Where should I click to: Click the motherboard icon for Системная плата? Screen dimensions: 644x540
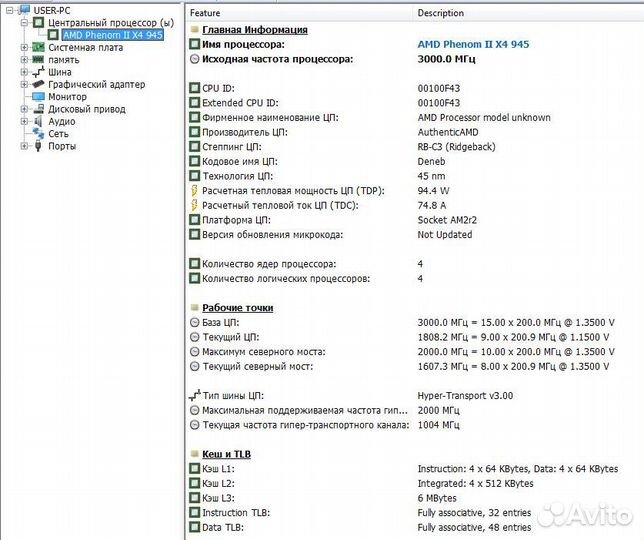pyautogui.click(x=38, y=47)
